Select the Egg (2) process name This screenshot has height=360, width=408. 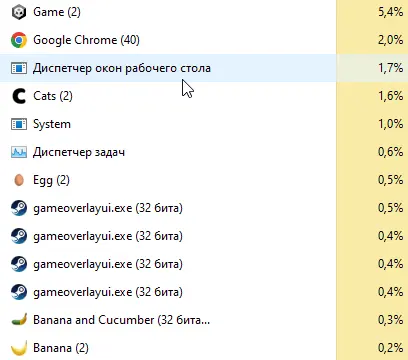click(x=51, y=180)
